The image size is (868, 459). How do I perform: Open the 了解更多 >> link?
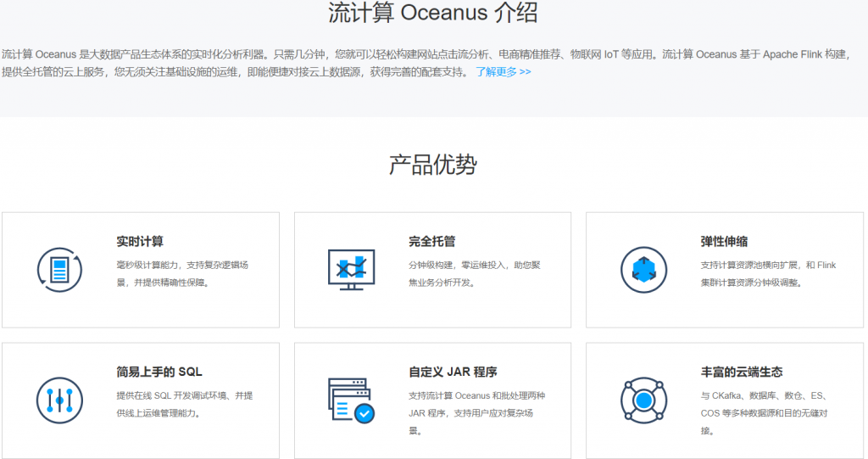pyautogui.click(x=504, y=72)
